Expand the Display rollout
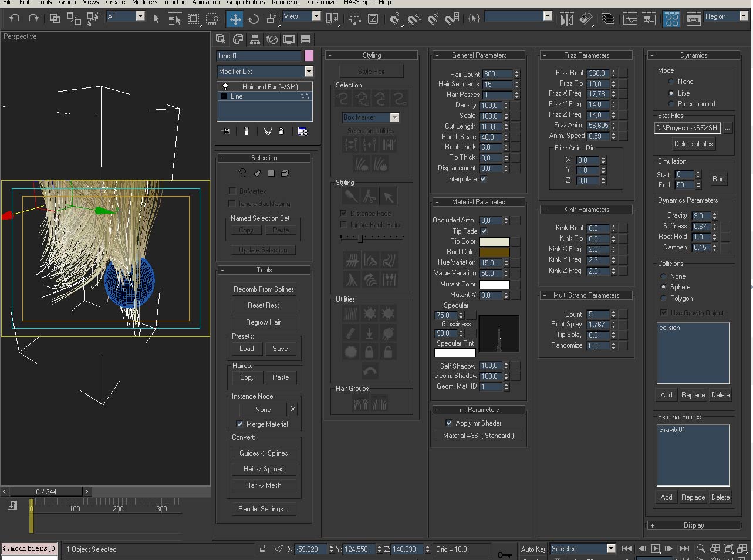 tap(693, 525)
